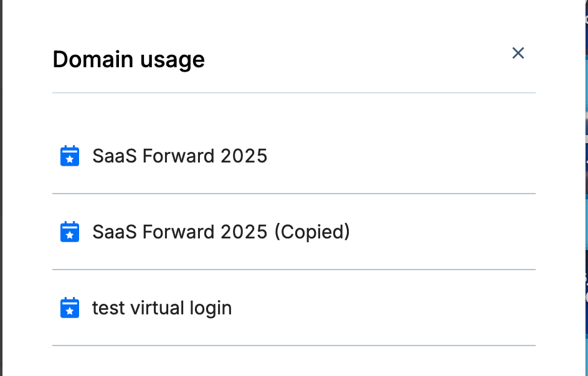Select the test virtual login entry
The image size is (588, 376).
click(x=162, y=308)
